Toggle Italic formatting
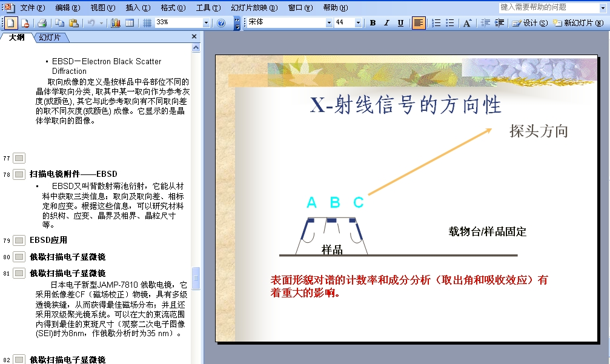 coord(386,23)
